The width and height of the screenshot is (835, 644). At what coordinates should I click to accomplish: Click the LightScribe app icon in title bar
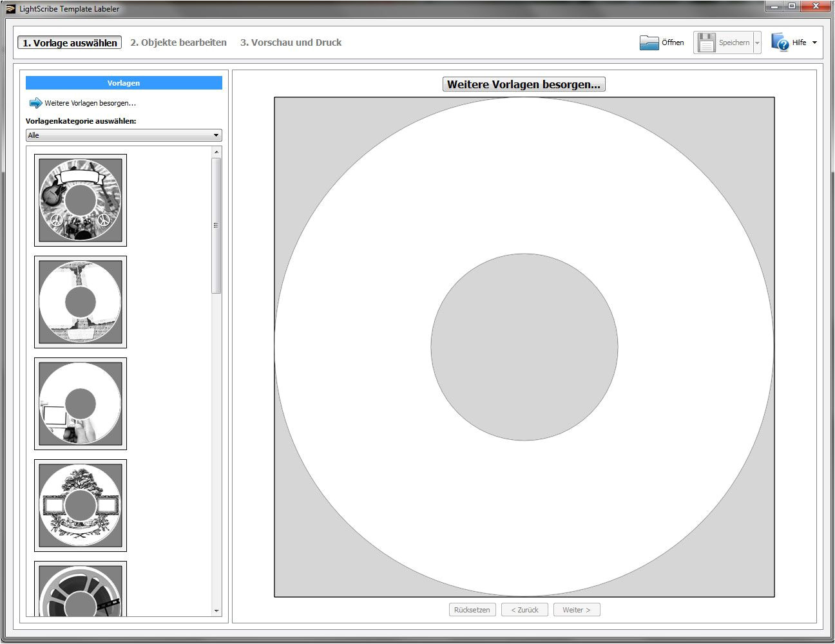click(x=10, y=9)
